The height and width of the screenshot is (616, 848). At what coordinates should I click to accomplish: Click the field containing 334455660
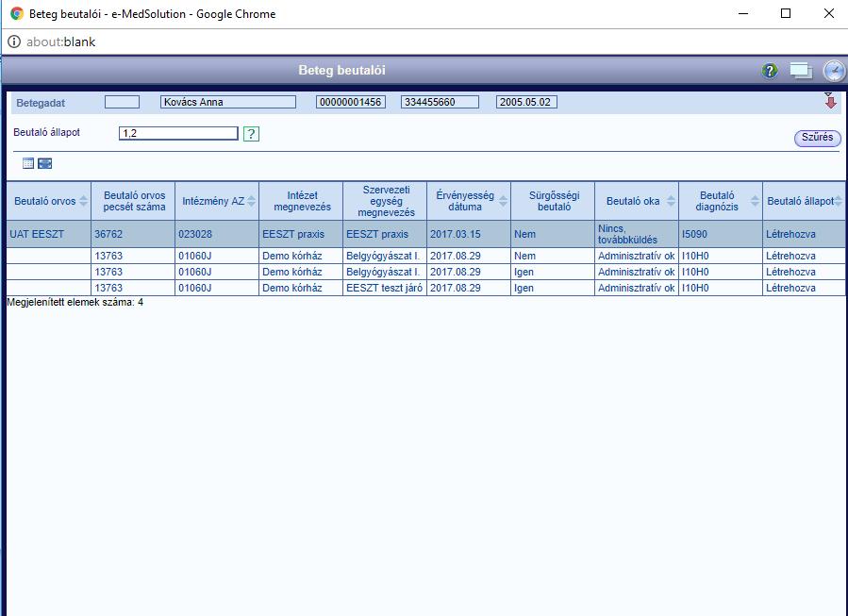440,102
